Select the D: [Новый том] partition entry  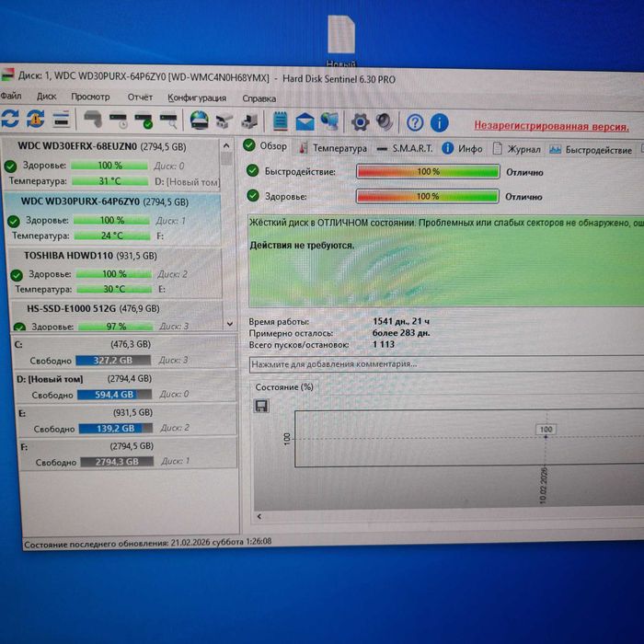coord(126,386)
